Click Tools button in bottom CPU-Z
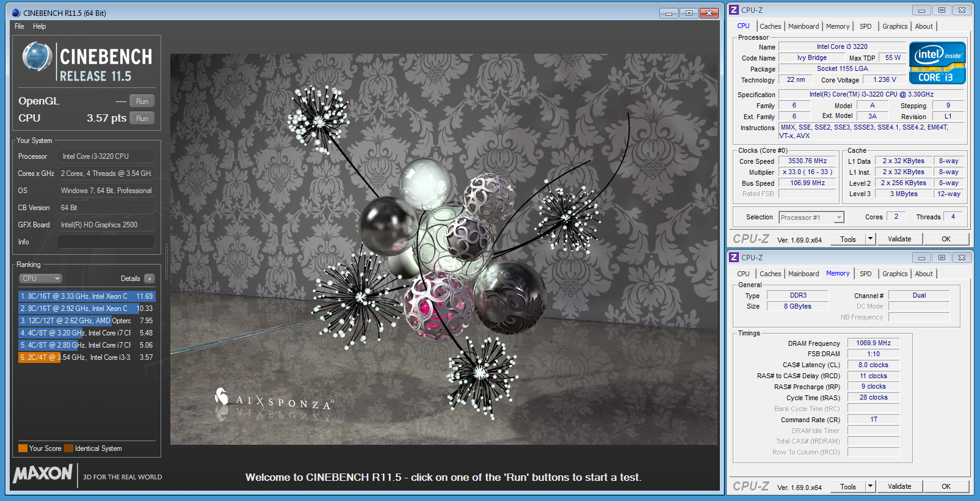This screenshot has width=980, height=501. click(848, 487)
